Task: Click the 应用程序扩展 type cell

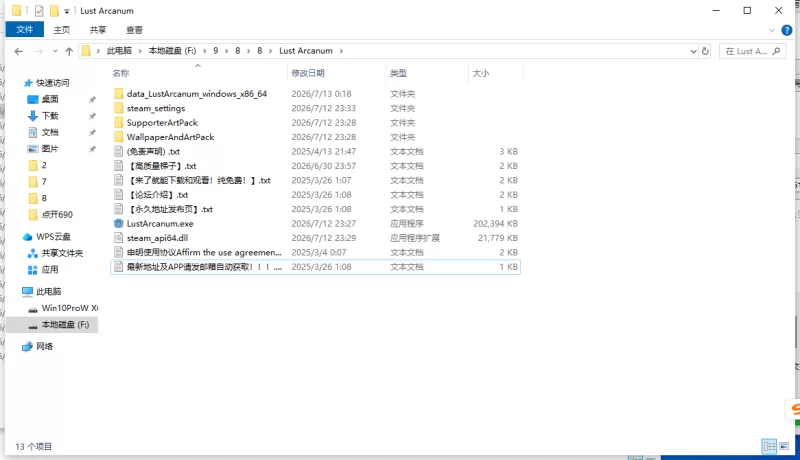Action: 414,238
